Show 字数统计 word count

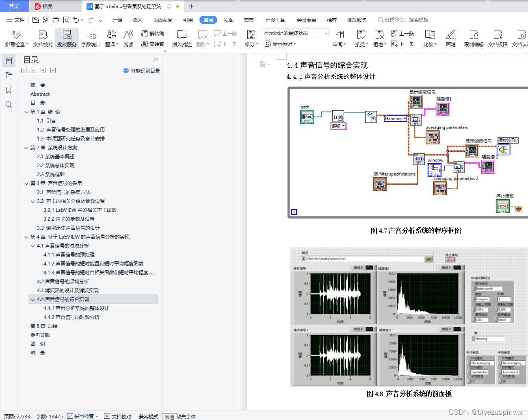(x=91, y=39)
